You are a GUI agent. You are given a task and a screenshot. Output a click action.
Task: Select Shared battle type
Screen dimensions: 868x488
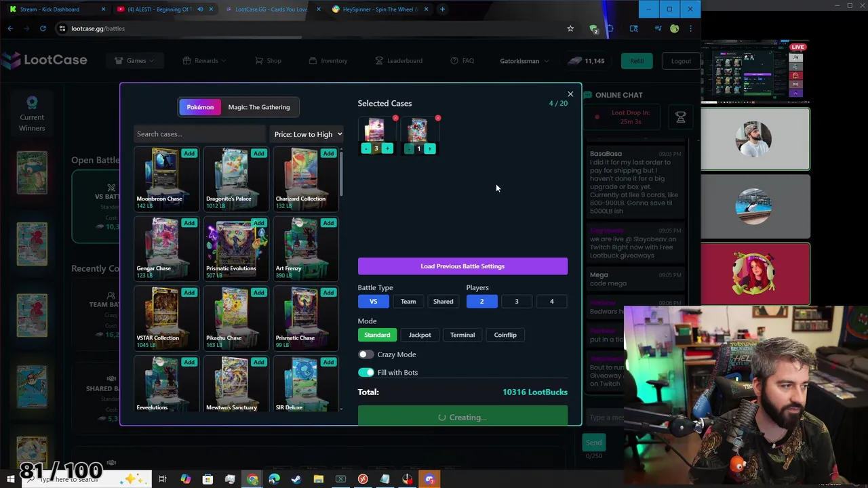pos(443,302)
